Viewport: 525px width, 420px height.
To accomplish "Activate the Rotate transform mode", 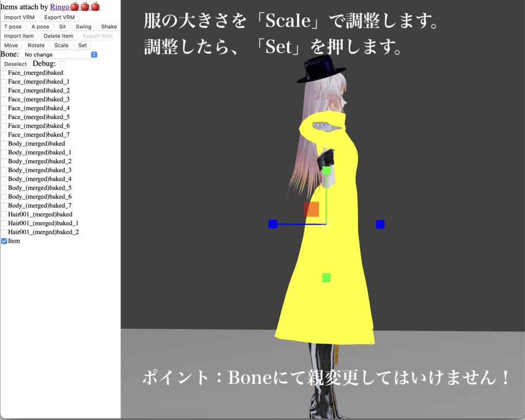I will [x=36, y=45].
